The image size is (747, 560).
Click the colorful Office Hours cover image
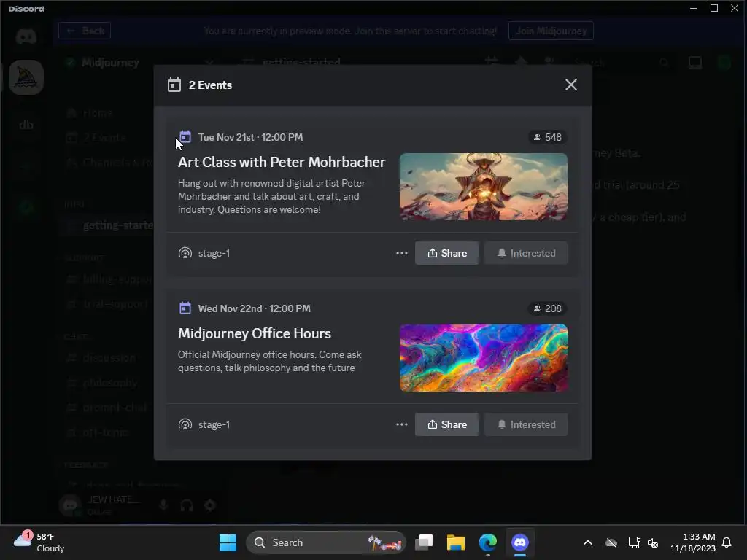(x=483, y=358)
